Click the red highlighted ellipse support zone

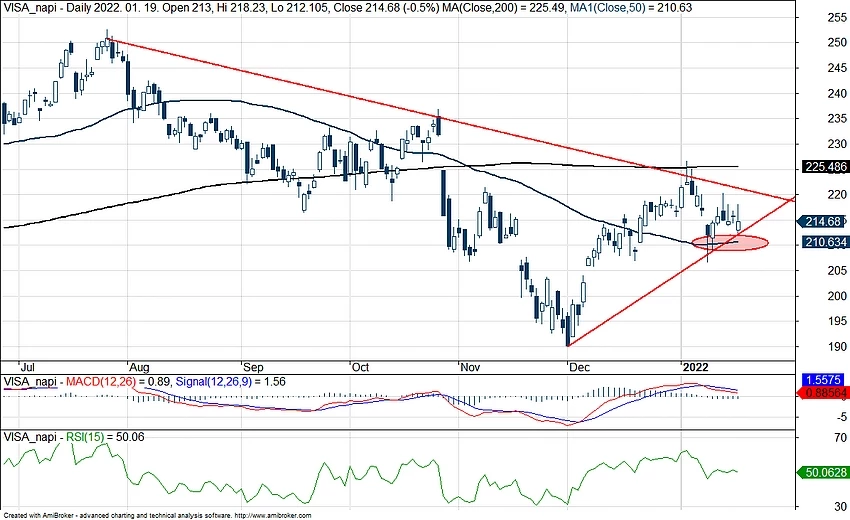[730, 242]
